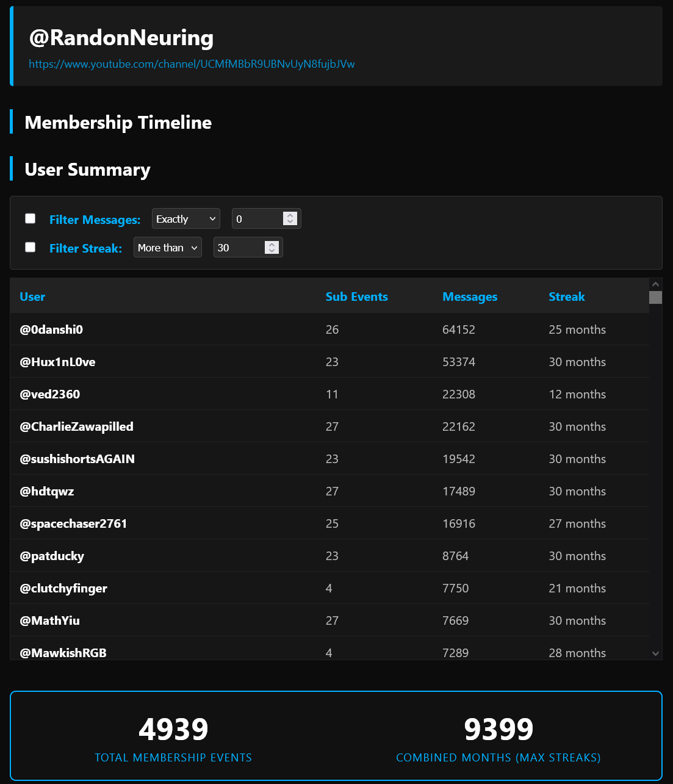
Task: Click the 9399 combined months figure
Action: (x=498, y=729)
